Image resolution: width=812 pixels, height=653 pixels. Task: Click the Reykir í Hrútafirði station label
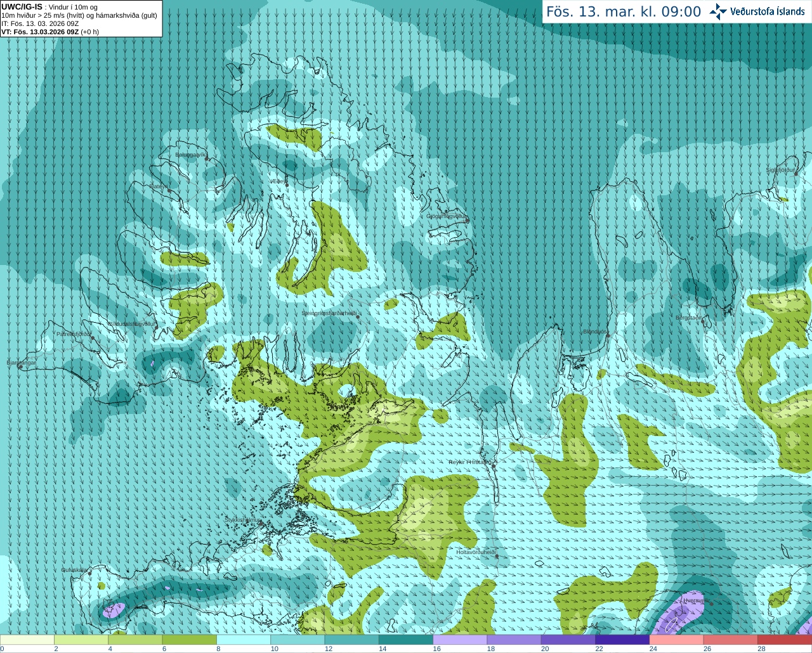(x=469, y=462)
